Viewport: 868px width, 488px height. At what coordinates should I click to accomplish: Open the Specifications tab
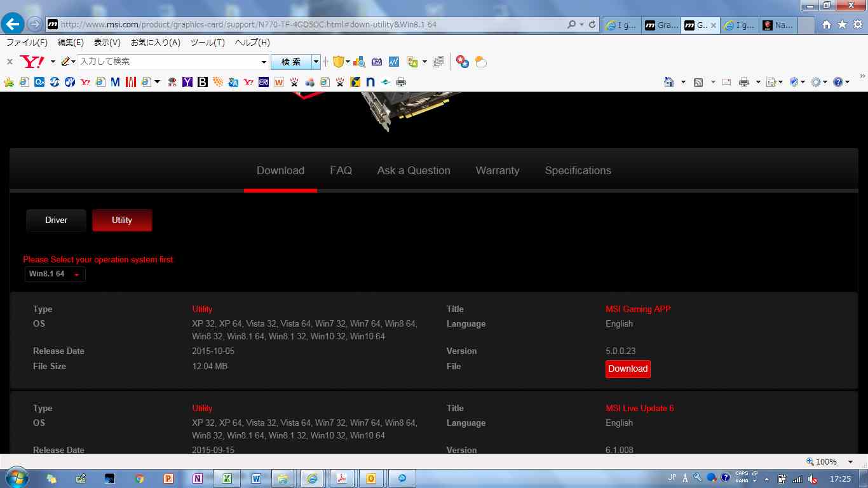point(578,170)
